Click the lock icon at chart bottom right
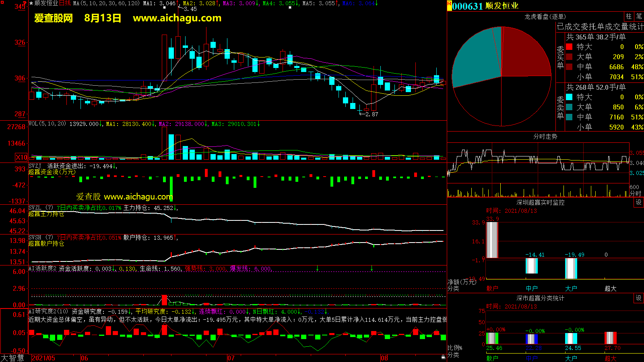This screenshot has height=362, width=644. click(x=443, y=357)
